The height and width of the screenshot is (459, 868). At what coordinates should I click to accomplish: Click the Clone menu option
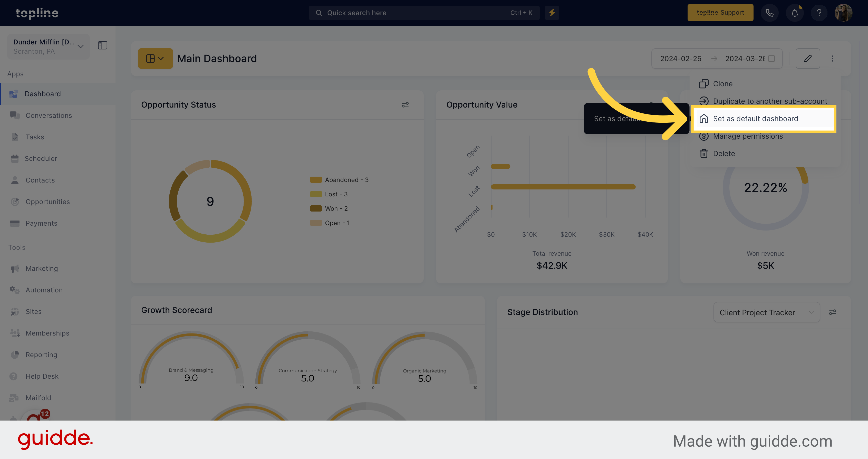coord(722,83)
